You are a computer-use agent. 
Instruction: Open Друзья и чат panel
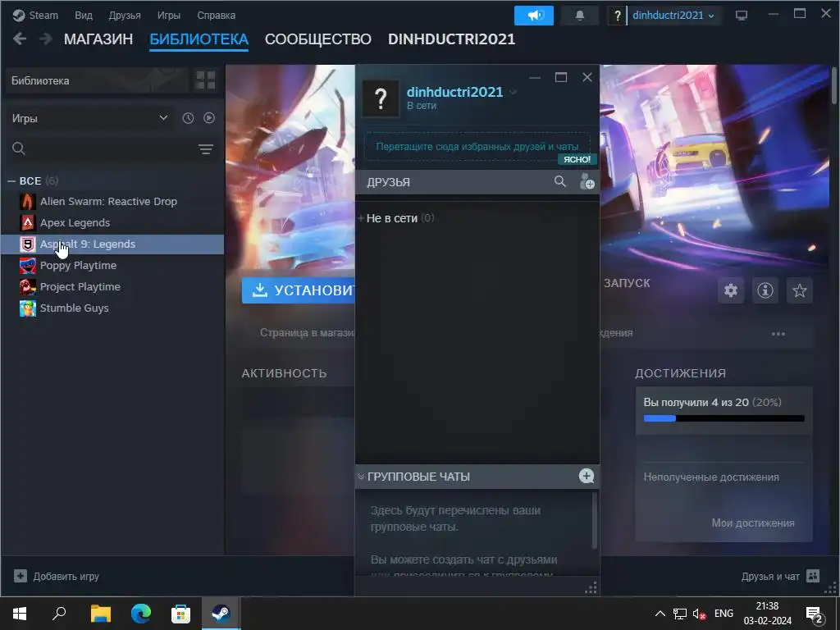coord(781,577)
